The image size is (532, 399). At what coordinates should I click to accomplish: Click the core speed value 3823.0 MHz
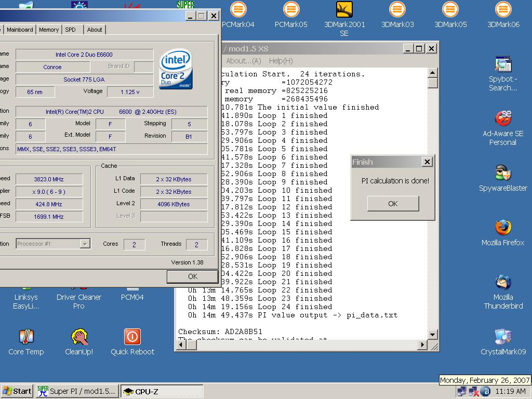coord(49,179)
